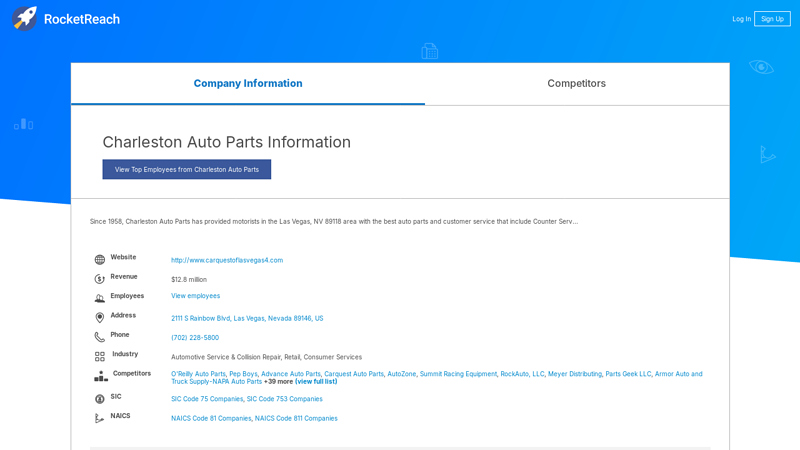Image resolution: width=800 pixels, height=450 pixels.
Task: Click the globe icon next to Website
Action: (x=99, y=260)
